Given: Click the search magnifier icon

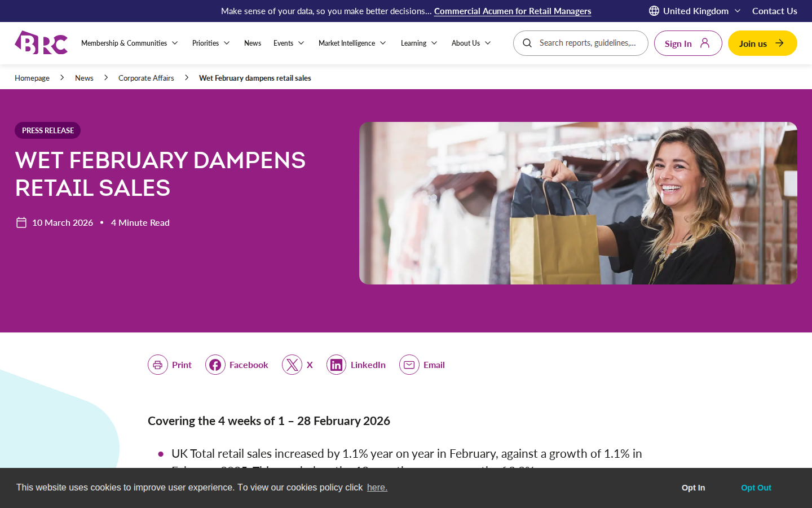Looking at the screenshot, I should coord(527,43).
